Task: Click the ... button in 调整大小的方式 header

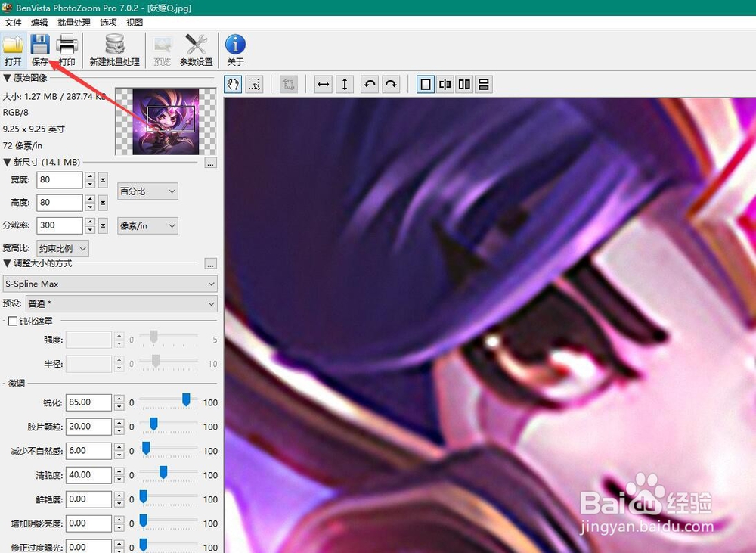Action: pos(210,264)
